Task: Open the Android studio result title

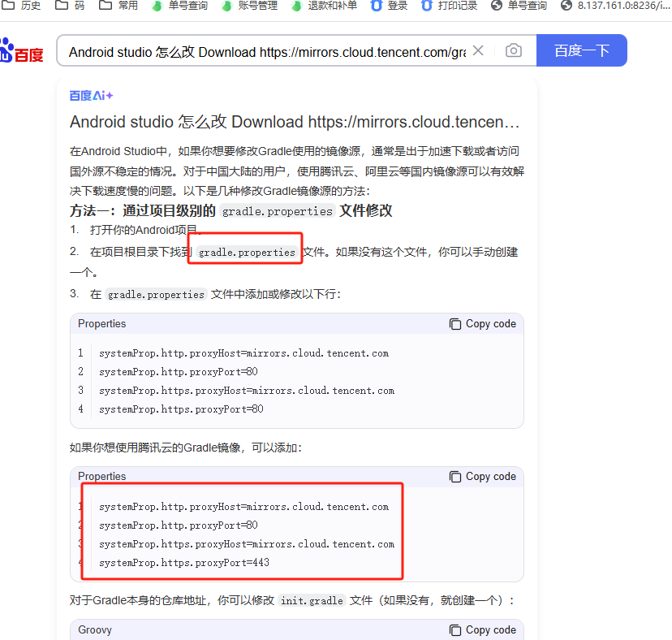Action: (295, 122)
